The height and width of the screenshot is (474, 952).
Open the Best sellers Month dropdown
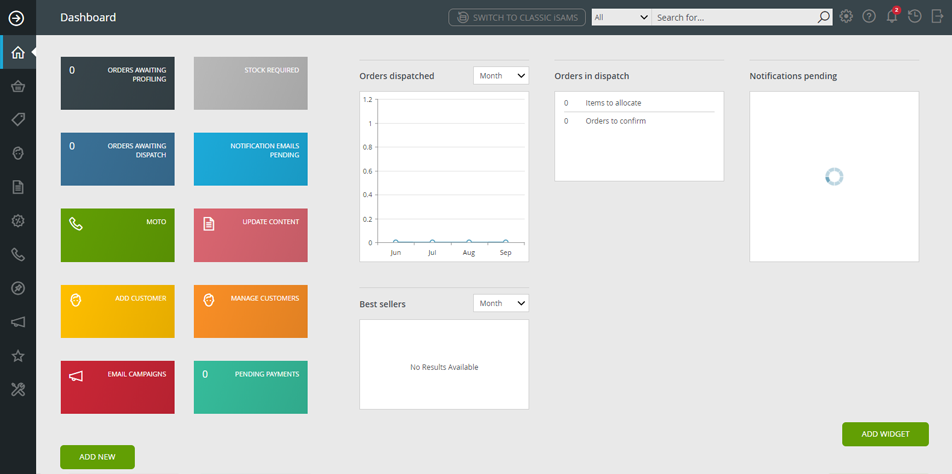501,303
